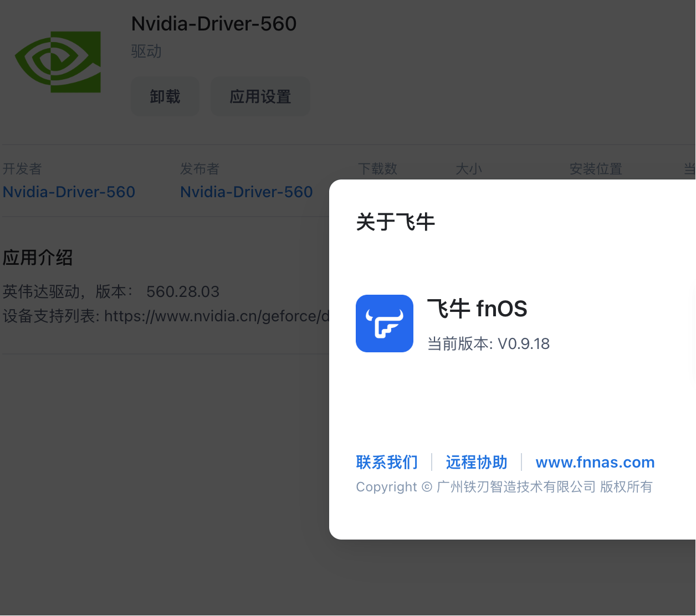Click the Nvidia-Driver-560 app title

[x=214, y=24]
